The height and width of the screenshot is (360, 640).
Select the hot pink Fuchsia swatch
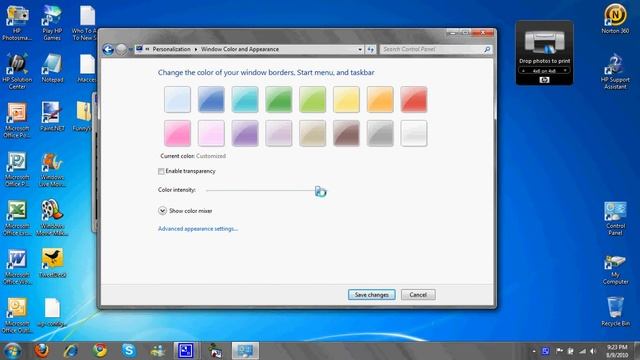[x=178, y=133]
